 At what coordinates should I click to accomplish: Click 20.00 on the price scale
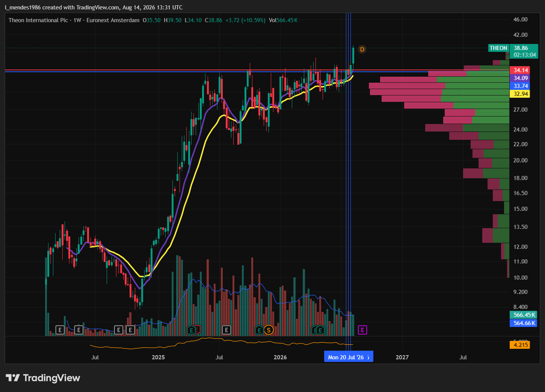(520, 161)
